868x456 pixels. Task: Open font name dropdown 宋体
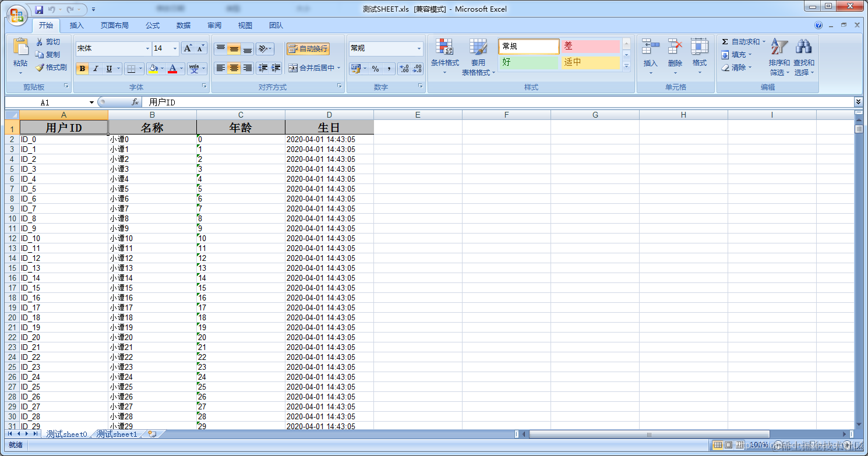[147, 48]
